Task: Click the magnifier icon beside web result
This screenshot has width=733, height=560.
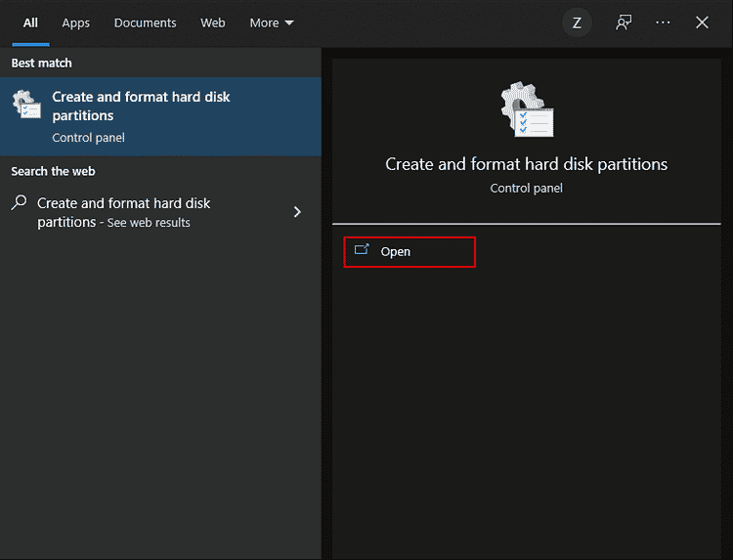Action: click(20, 203)
